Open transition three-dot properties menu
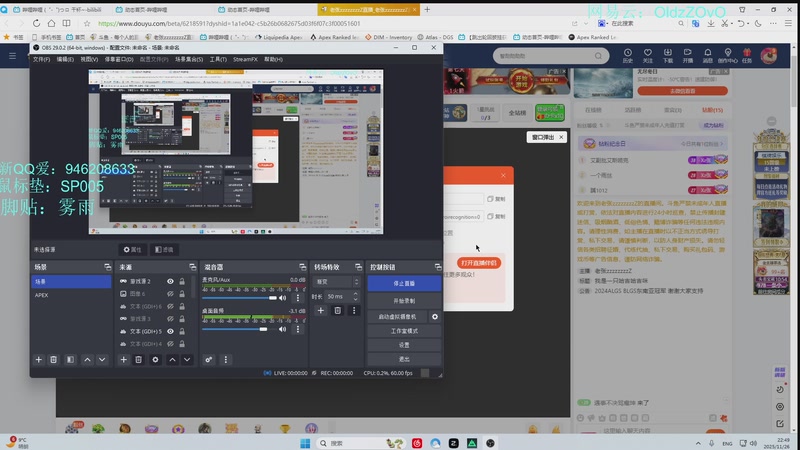This screenshot has height=450, width=800. point(354,310)
